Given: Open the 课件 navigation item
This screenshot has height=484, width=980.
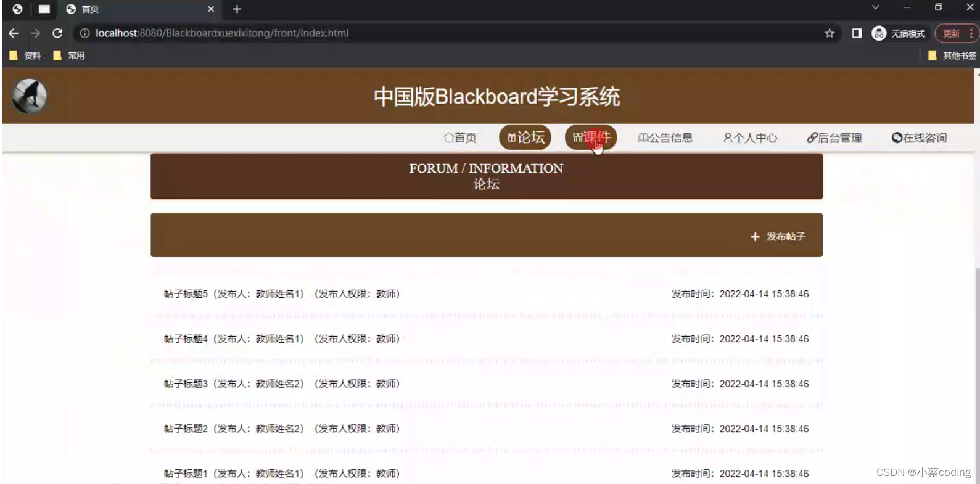Looking at the screenshot, I should point(591,137).
